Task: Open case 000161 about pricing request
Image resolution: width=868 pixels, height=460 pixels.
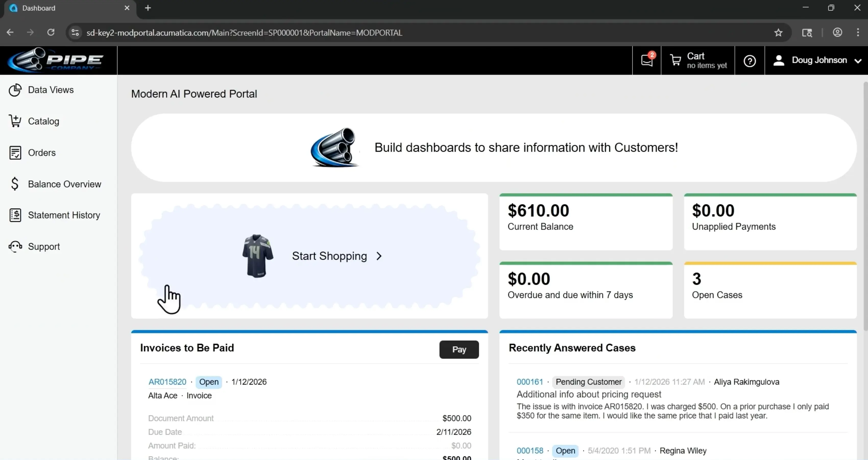Action: coord(530,382)
